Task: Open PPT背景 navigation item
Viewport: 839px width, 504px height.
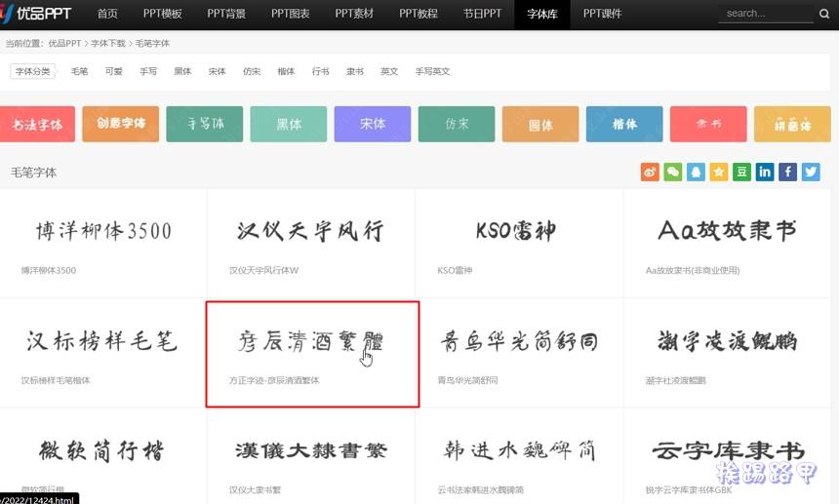Action: tap(226, 14)
